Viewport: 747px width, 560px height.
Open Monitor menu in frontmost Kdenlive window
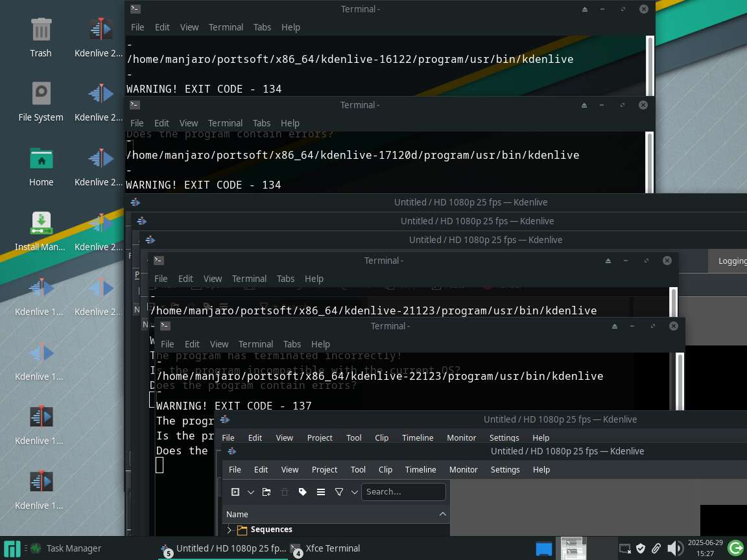click(x=463, y=469)
